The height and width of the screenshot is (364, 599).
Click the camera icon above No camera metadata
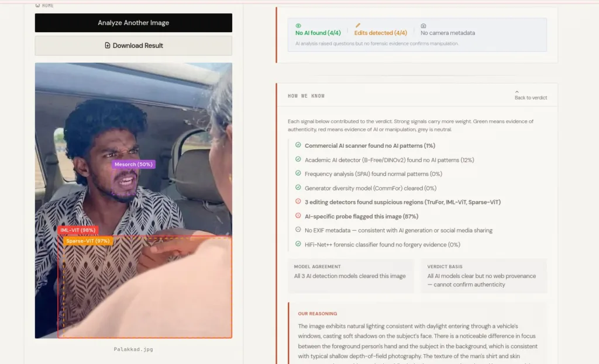[424, 26]
